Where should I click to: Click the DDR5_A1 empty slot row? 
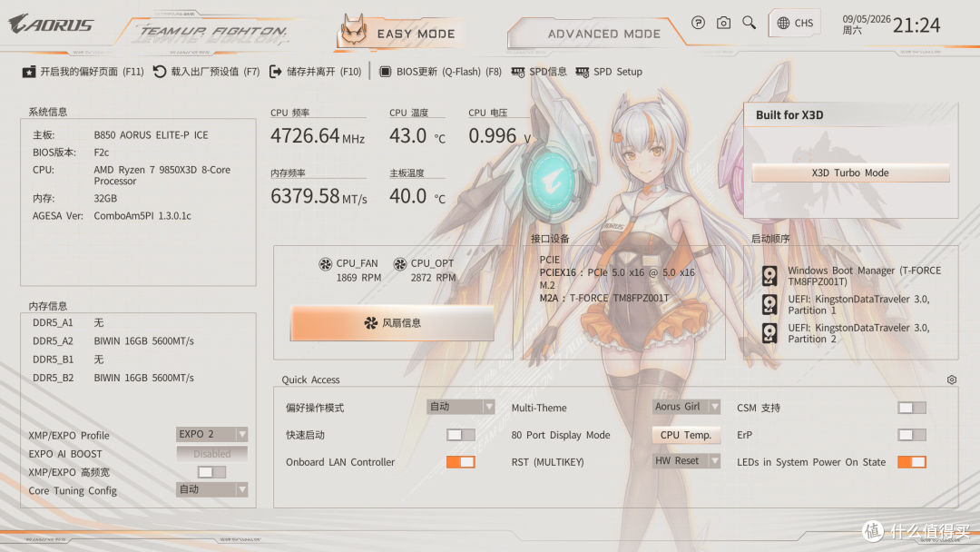click(68, 322)
